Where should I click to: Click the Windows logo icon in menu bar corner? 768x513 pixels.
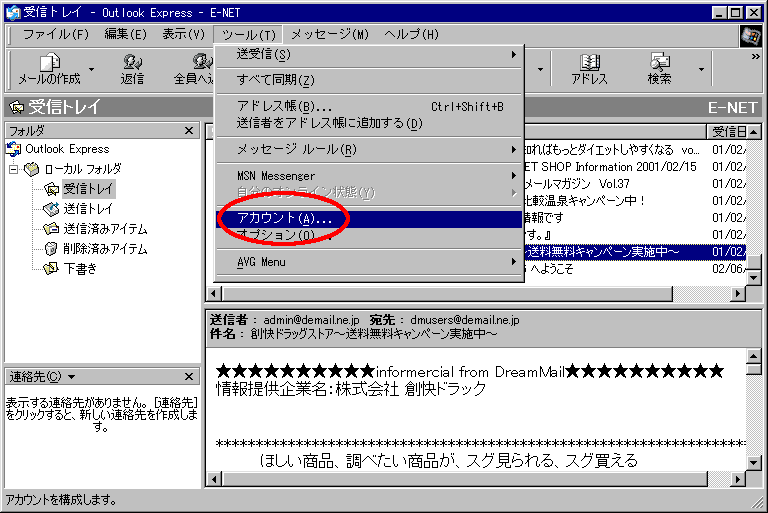pyautogui.click(x=750, y=36)
